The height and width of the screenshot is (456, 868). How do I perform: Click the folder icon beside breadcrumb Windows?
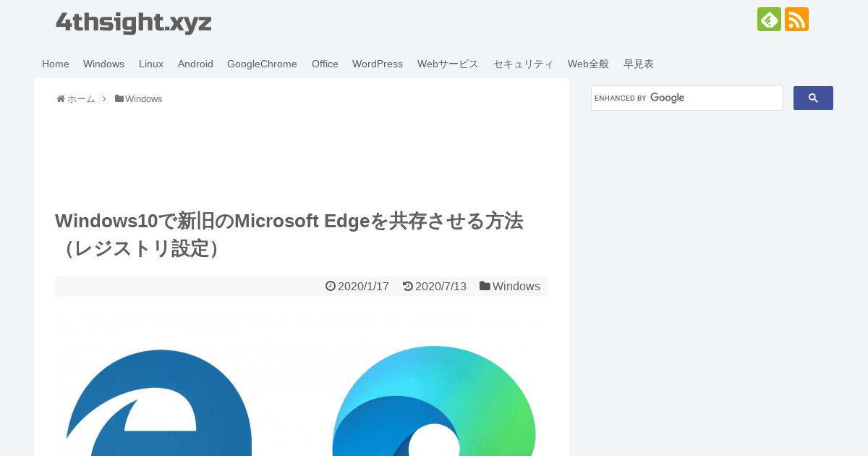coord(119,98)
